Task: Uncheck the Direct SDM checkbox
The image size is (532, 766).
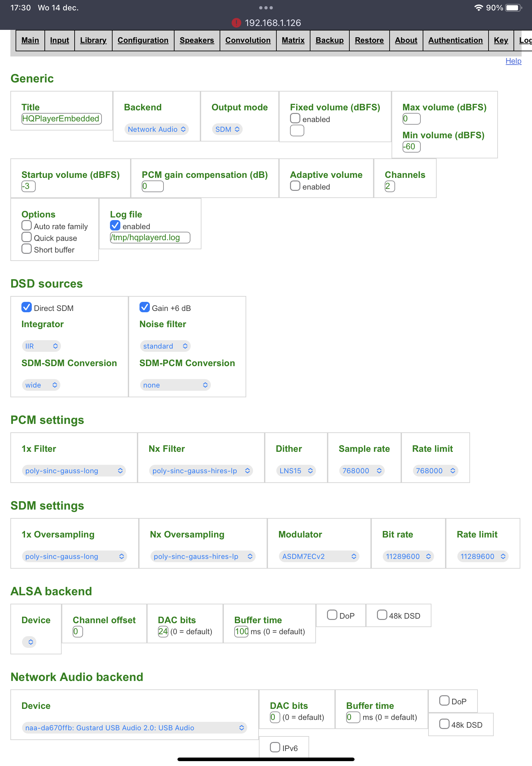Action: tap(27, 307)
